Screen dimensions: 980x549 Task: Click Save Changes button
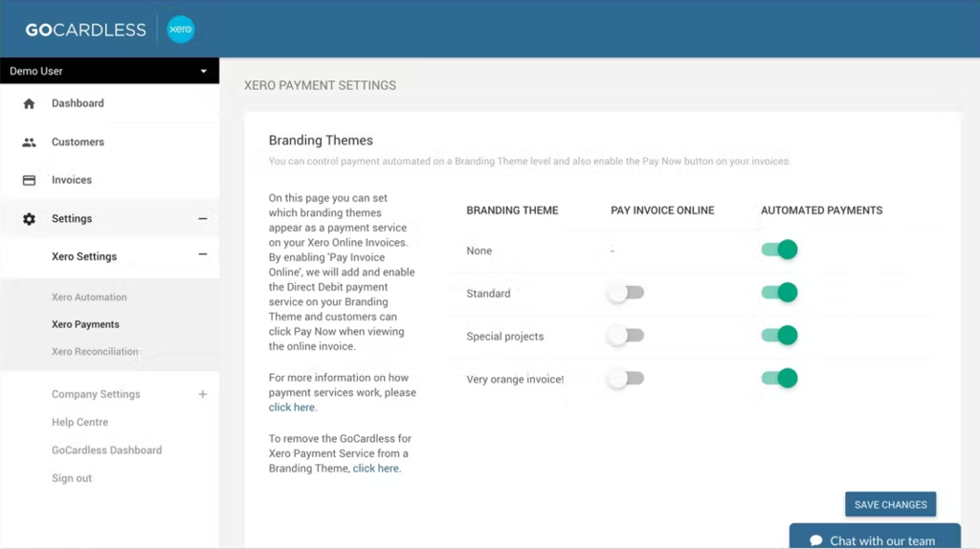pos(891,505)
